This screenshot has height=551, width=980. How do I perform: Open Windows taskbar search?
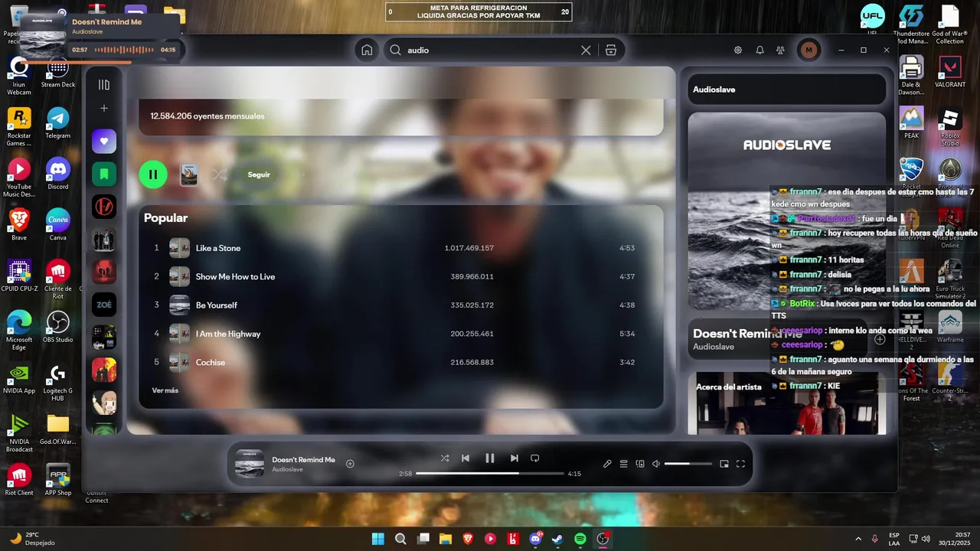[400, 539]
